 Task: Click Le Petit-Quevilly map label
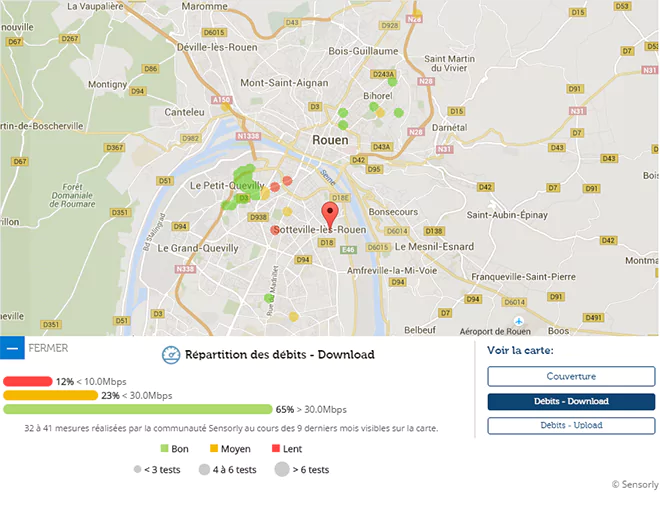(x=227, y=186)
